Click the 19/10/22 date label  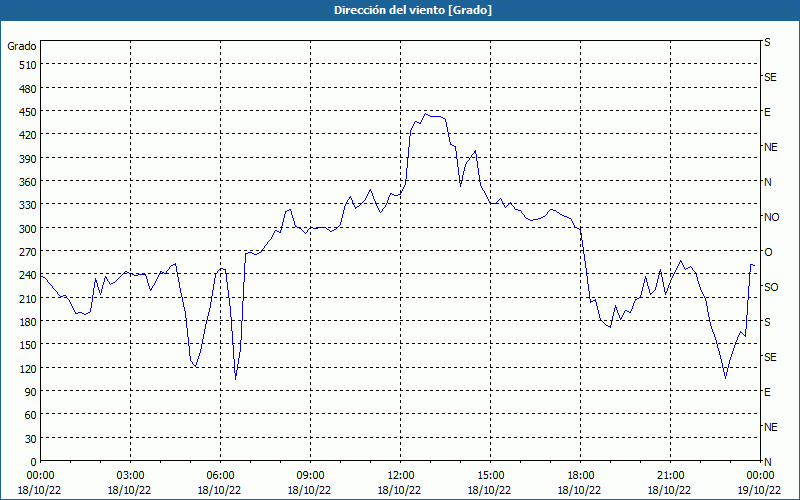[761, 490]
